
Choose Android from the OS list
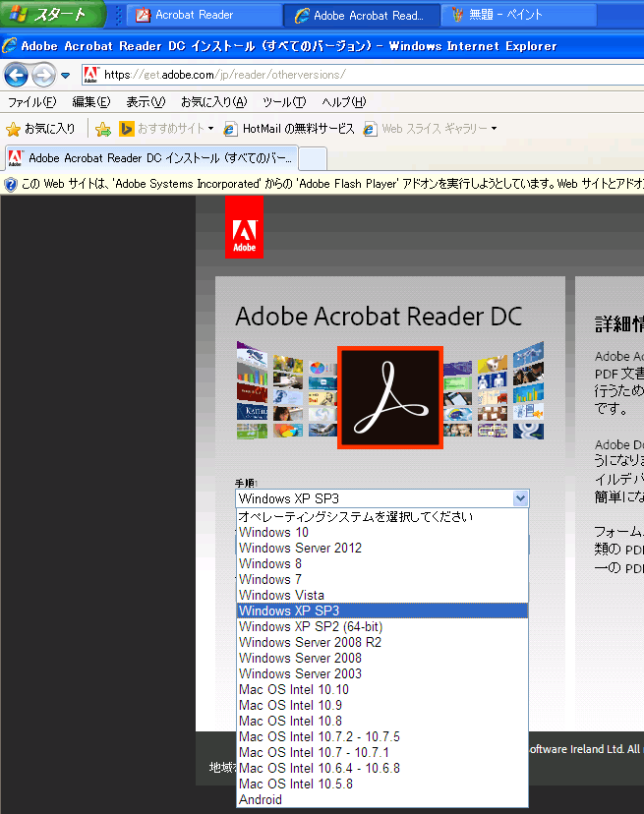pyautogui.click(x=382, y=800)
